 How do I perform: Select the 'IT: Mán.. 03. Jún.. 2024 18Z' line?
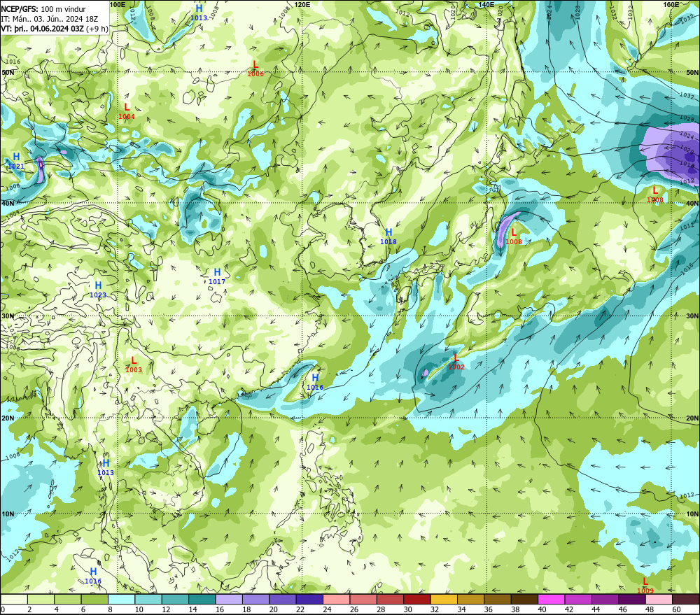click(x=50, y=19)
